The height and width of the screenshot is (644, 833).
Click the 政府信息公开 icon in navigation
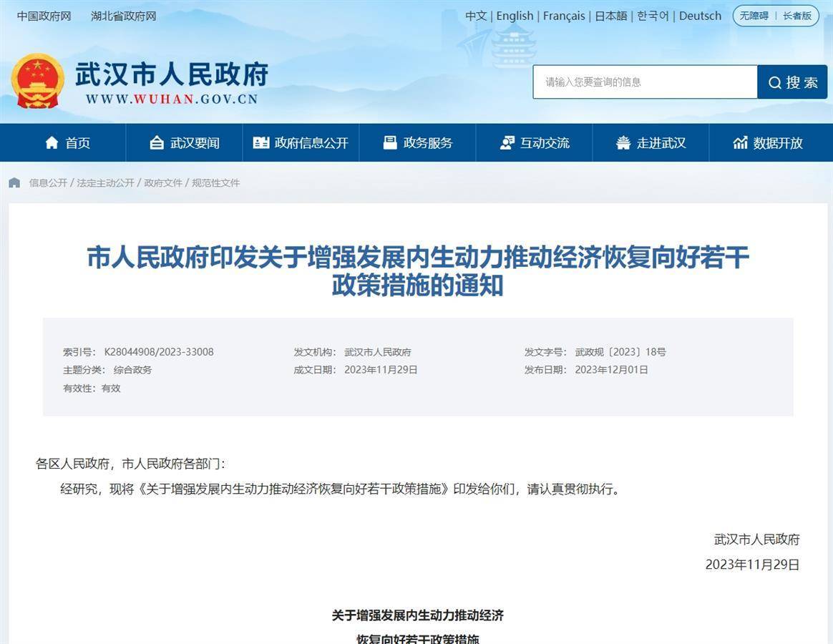[x=261, y=143]
